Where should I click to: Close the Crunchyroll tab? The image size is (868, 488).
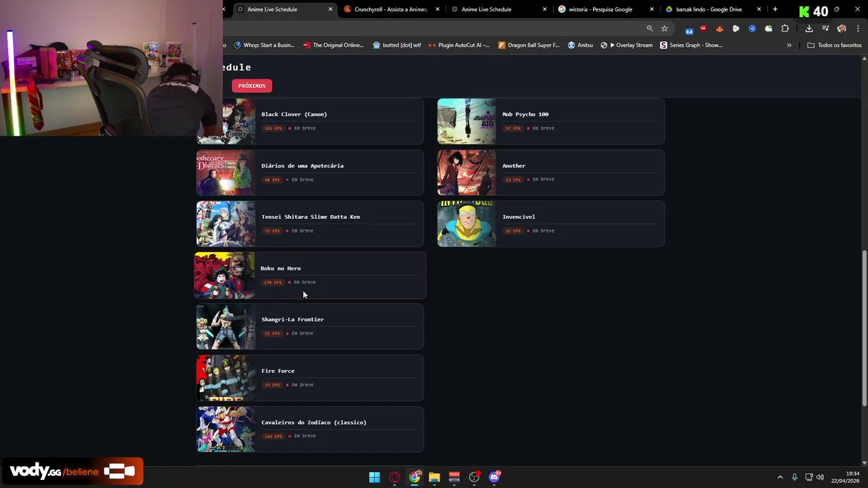pyautogui.click(x=437, y=9)
